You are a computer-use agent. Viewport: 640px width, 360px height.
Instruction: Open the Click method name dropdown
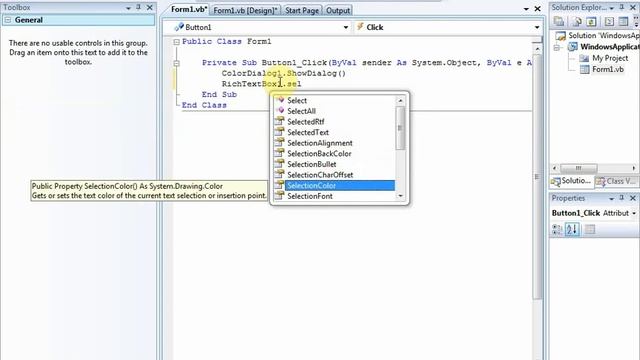[x=537, y=27]
